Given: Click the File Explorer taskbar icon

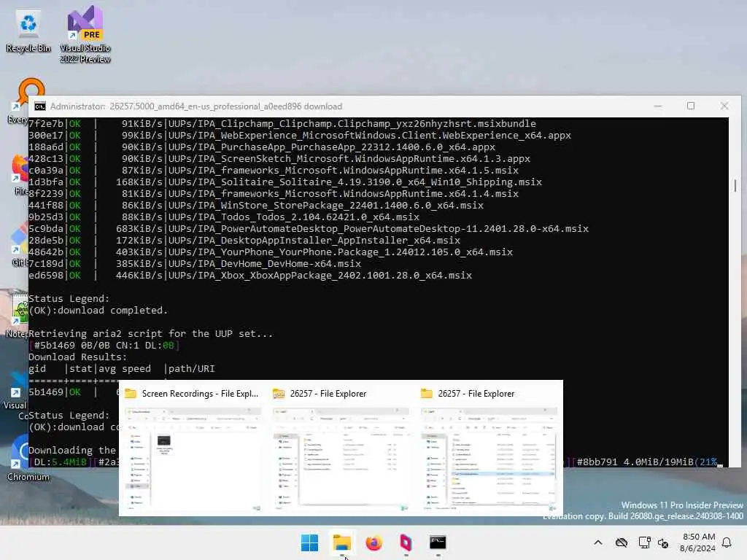Looking at the screenshot, I should pyautogui.click(x=341, y=542).
